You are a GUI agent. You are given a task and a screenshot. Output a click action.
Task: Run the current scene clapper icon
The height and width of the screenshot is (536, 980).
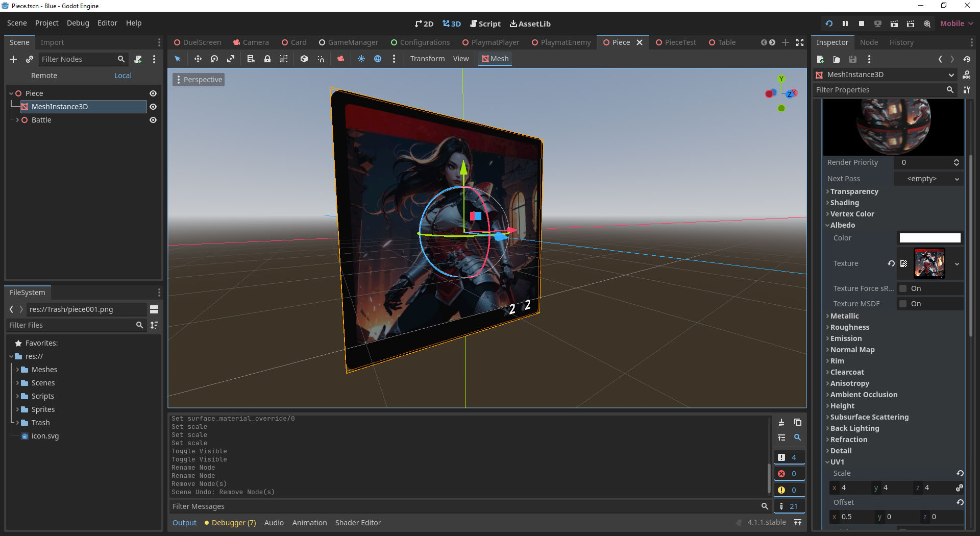pos(894,23)
